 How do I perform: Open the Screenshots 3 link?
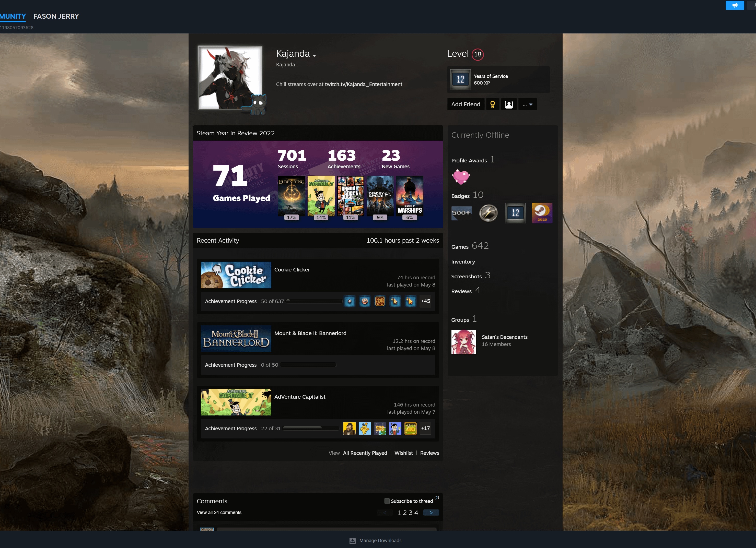[x=471, y=276]
